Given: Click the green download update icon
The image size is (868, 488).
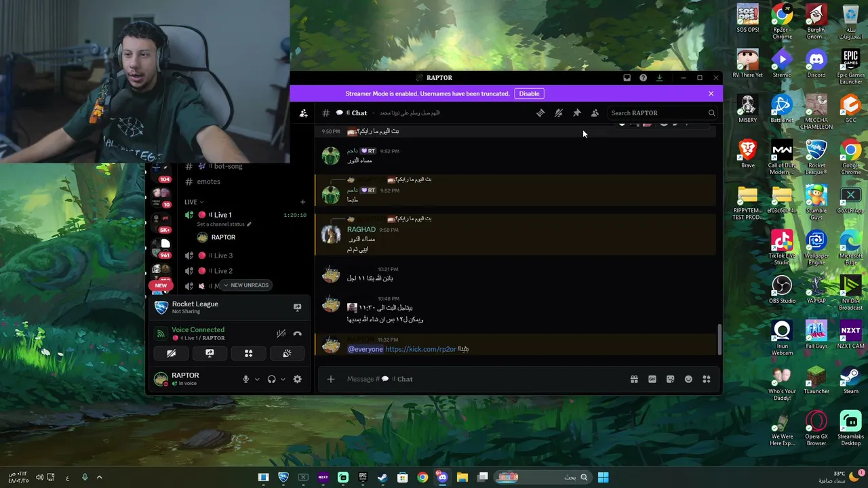Looking at the screenshot, I should pos(659,78).
